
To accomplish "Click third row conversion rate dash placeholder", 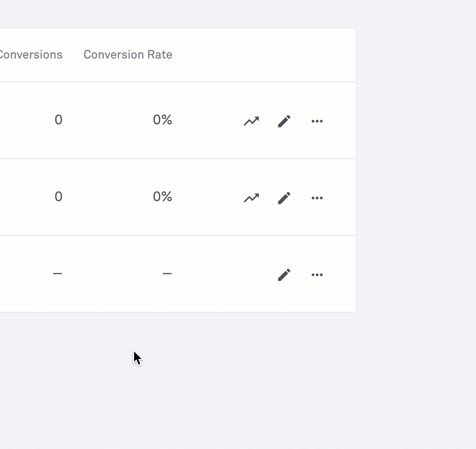I will point(167,273).
